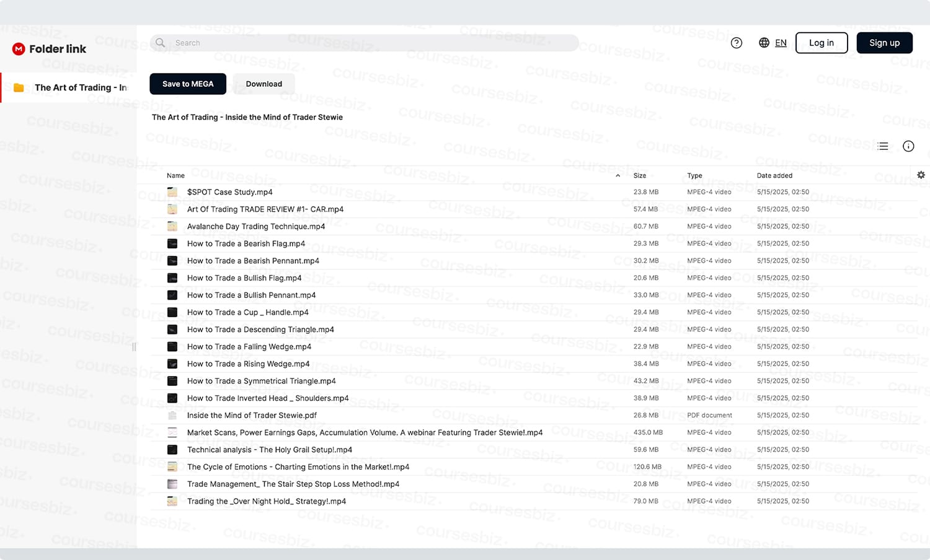Image resolution: width=930 pixels, height=560 pixels.
Task: Click PDF icon of Inside the Mind of Trader Stewie
Action: (172, 416)
